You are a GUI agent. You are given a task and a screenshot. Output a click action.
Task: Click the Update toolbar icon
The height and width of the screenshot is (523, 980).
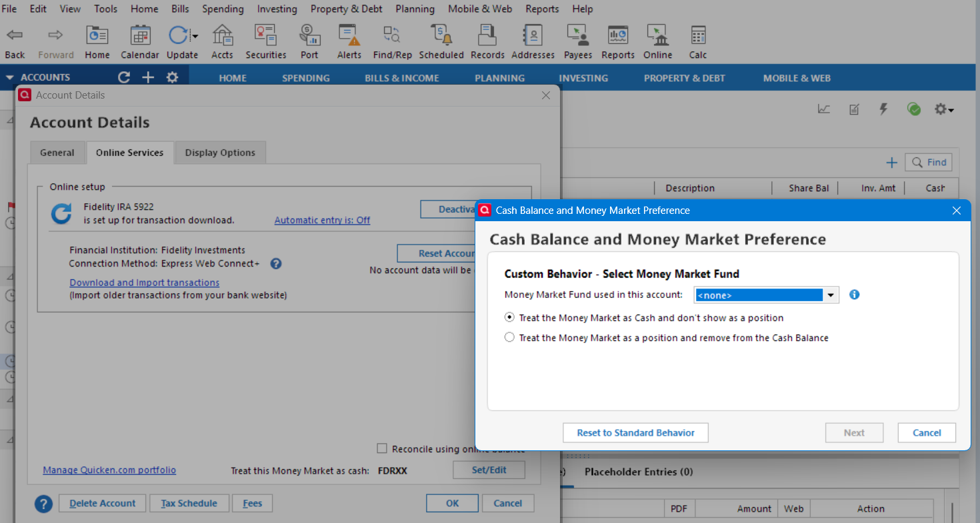tap(179, 35)
